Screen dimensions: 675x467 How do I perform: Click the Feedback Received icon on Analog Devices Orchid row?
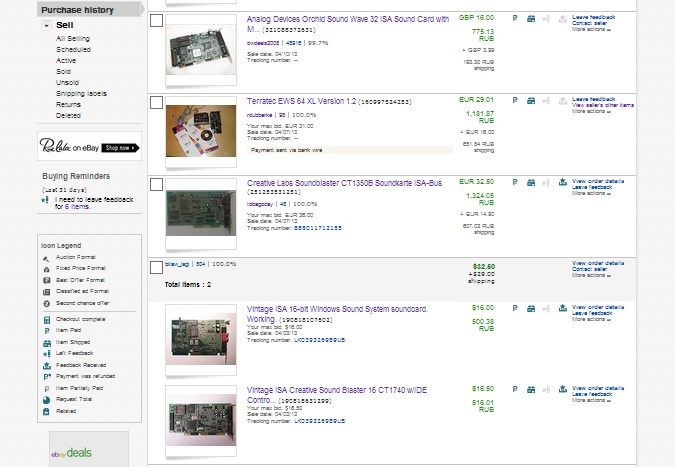tap(563, 19)
